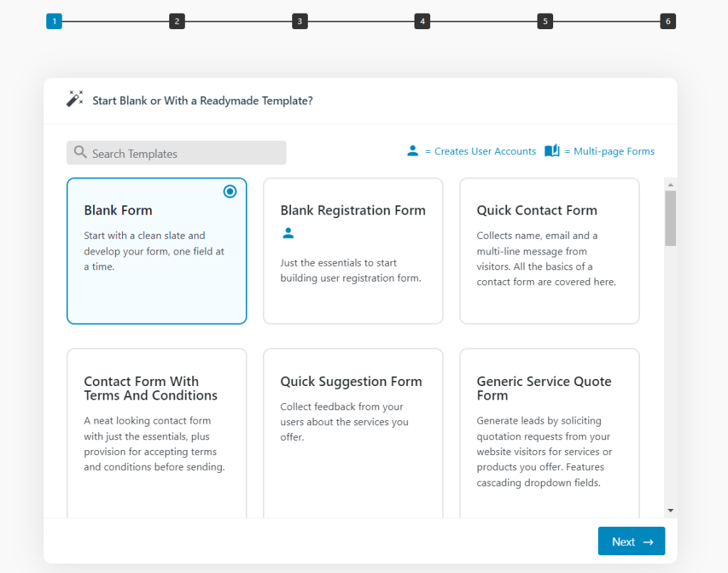This screenshot has width=728, height=573.
Task: Select the Quick Contact Form template card
Action: (549, 250)
